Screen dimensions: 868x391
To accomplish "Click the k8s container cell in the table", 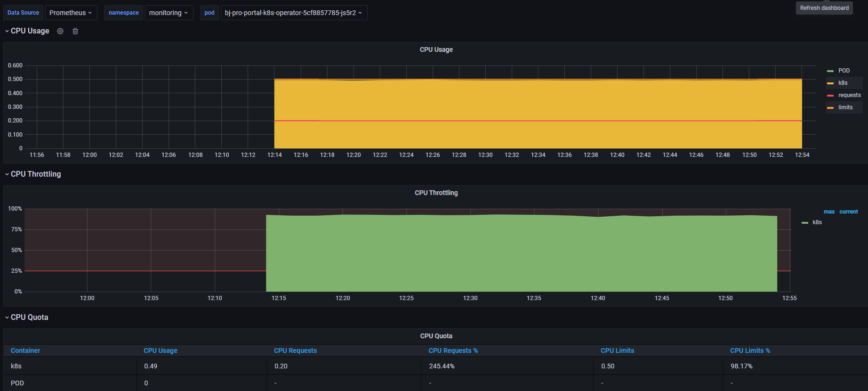I will pyautogui.click(x=70, y=366).
